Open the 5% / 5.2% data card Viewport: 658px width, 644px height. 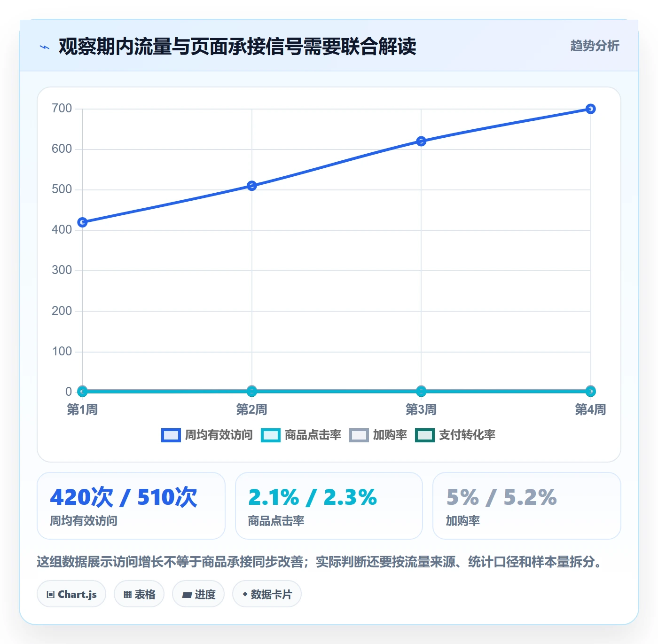[x=527, y=506]
